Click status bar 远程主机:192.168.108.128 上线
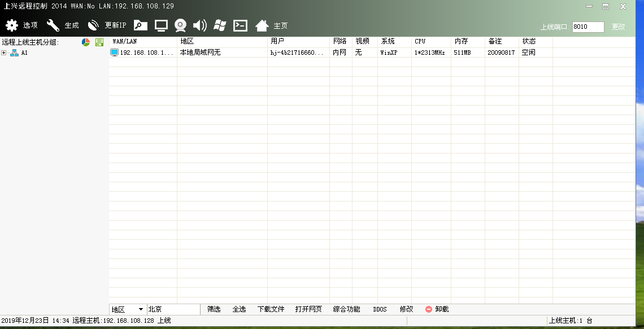The height and width of the screenshot is (329, 644). click(x=121, y=321)
